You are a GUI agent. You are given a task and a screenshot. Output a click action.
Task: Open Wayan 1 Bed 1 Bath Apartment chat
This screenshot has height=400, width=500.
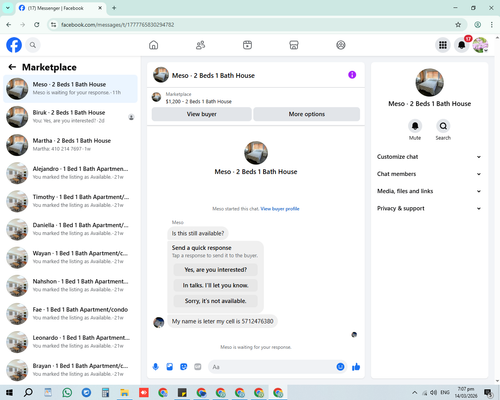click(x=70, y=257)
